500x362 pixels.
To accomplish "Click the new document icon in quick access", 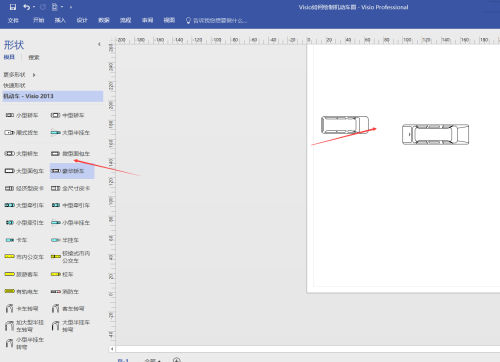I will click(x=55, y=7).
